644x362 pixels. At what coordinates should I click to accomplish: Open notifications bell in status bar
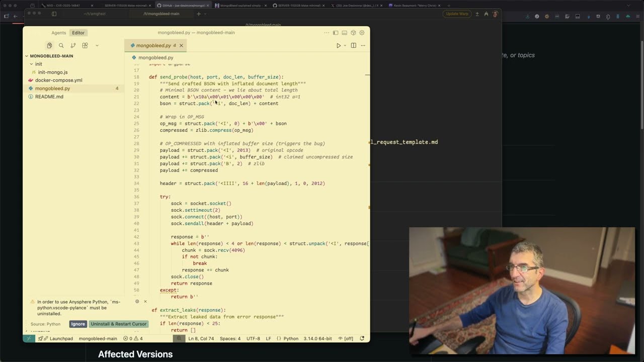click(362, 338)
